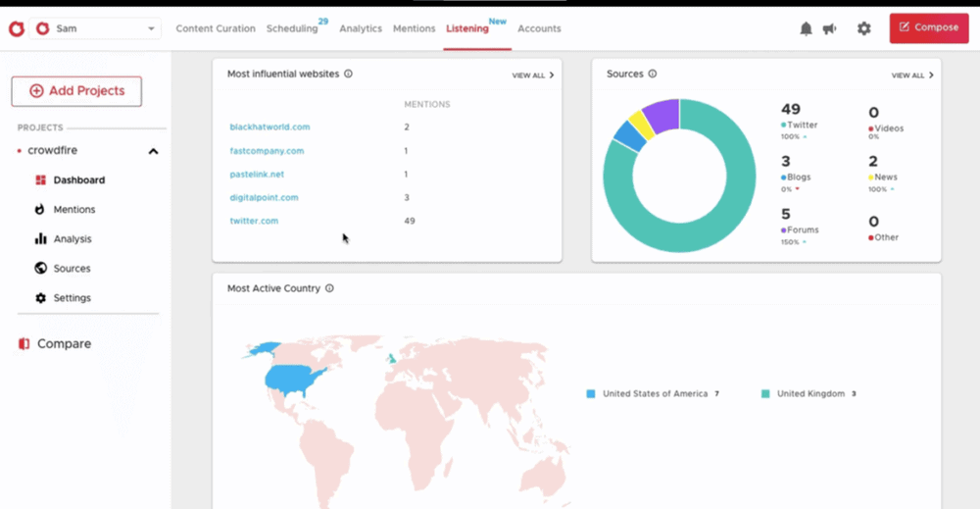Image resolution: width=980 pixels, height=509 pixels.
Task: Click the sidebar Settings gear icon
Action: click(x=40, y=297)
